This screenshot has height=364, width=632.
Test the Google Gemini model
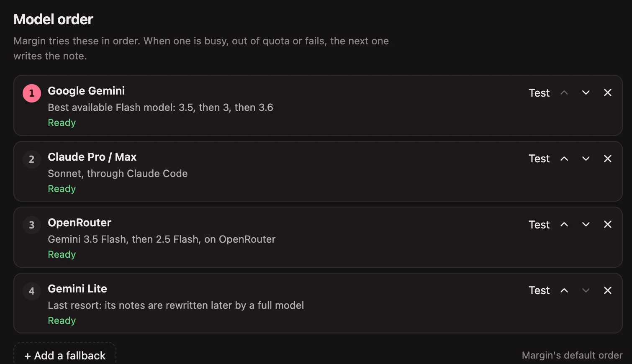(539, 93)
